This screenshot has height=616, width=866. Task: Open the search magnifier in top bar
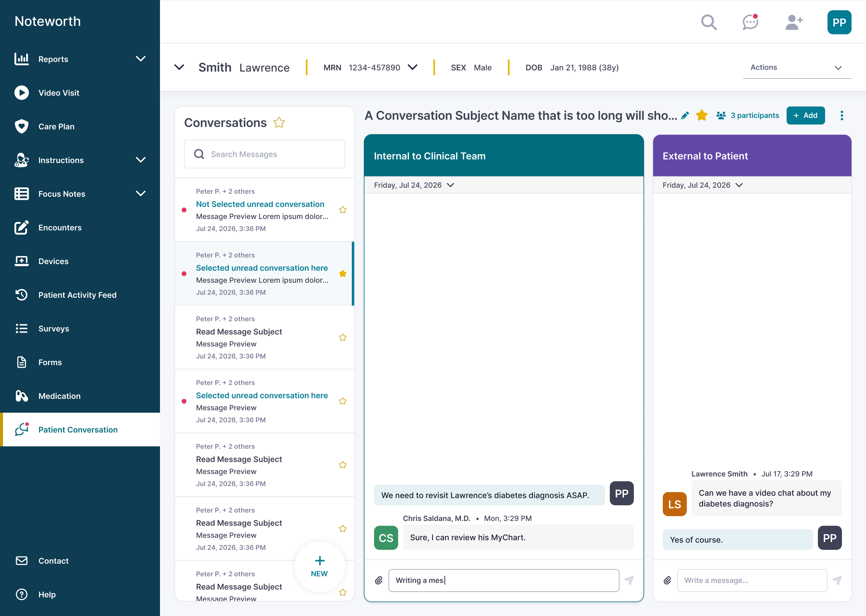[x=709, y=22]
